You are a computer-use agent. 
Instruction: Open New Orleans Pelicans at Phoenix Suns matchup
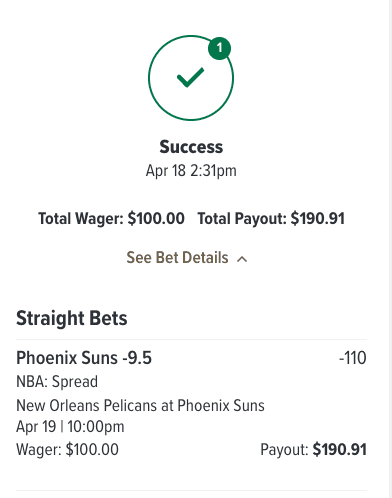(x=140, y=406)
